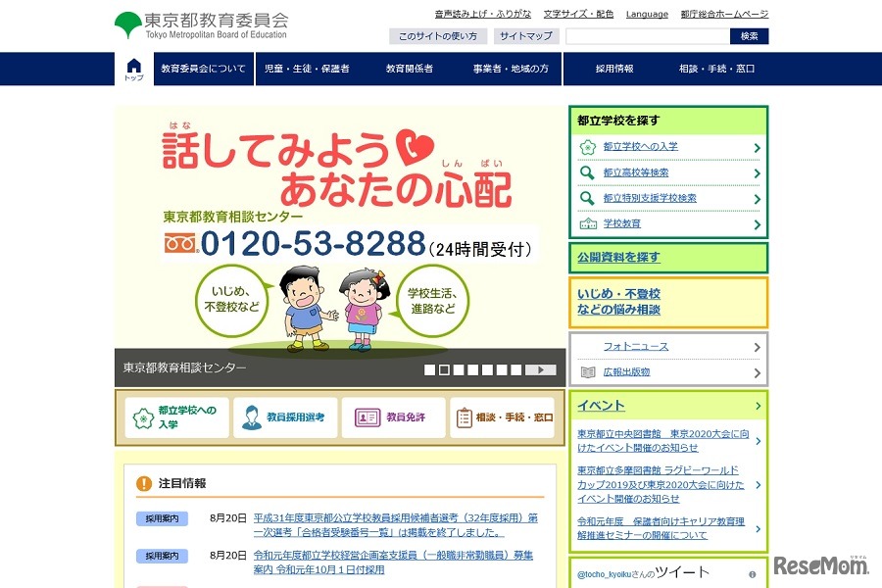Click the Language link at the top
Image resolution: width=882 pixels, height=588 pixels.
click(x=647, y=13)
